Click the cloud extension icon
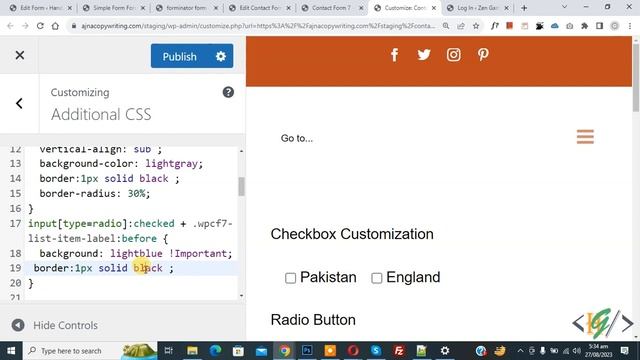The image size is (640, 360). pos(554,26)
